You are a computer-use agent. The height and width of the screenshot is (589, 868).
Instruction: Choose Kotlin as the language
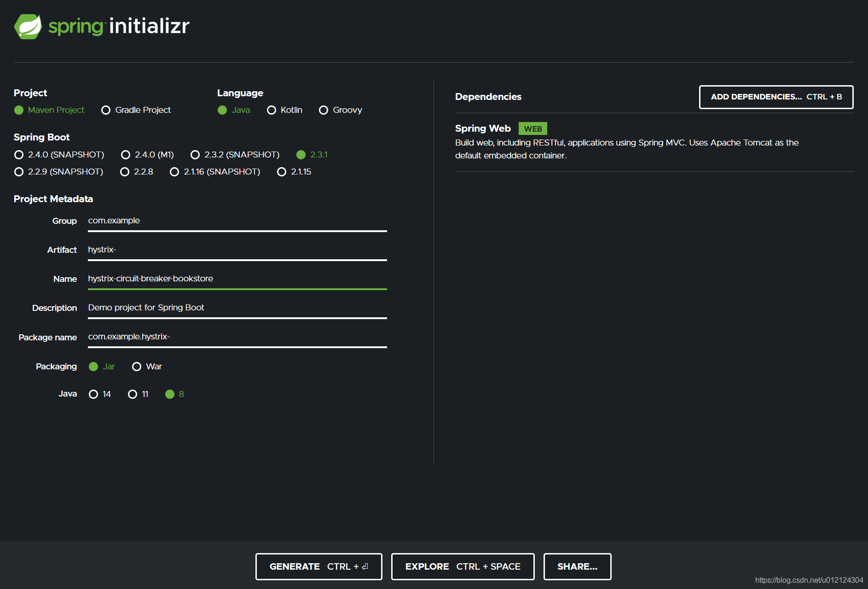pos(284,110)
